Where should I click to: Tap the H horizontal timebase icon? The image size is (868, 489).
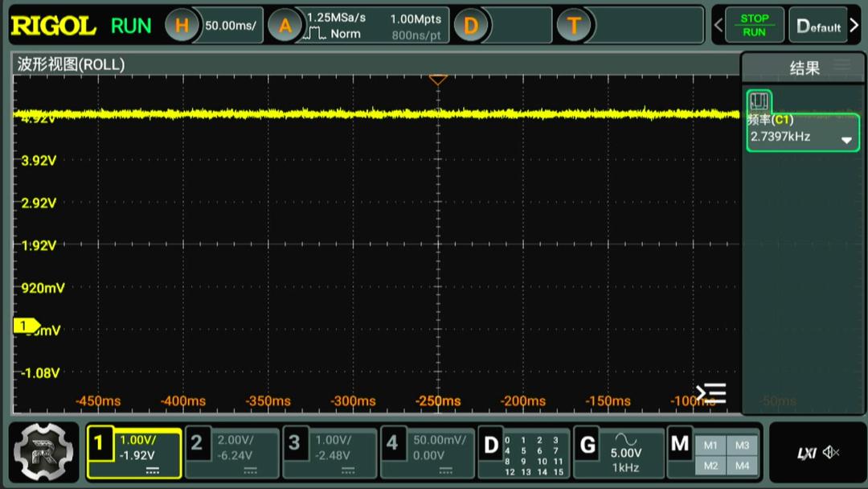[182, 26]
